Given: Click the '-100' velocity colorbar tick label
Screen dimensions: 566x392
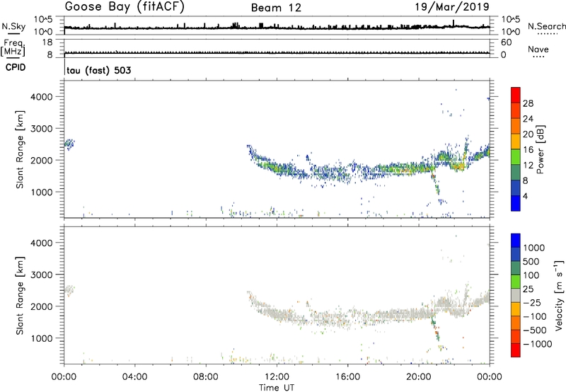Looking at the screenshot, I should [x=535, y=316].
